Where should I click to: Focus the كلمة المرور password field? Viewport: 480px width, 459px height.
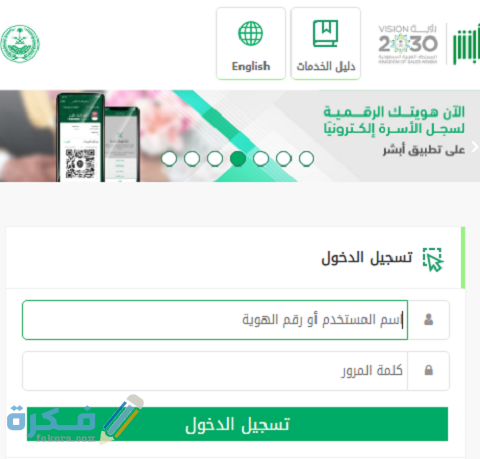(215, 371)
